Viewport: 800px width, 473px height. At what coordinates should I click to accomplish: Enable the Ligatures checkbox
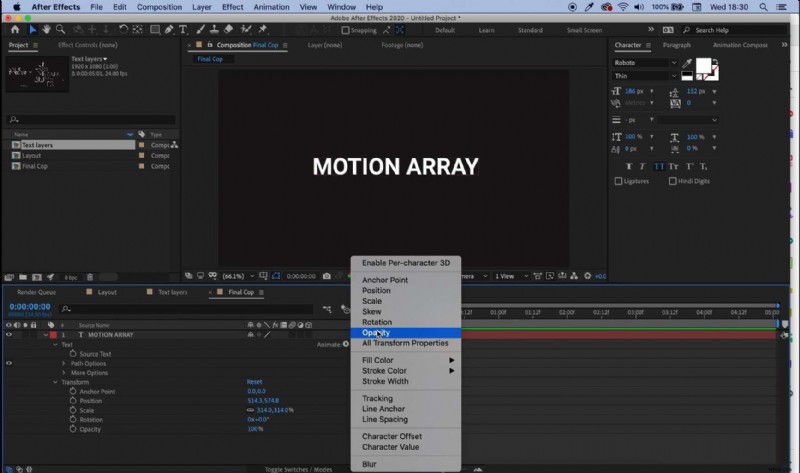pyautogui.click(x=618, y=181)
